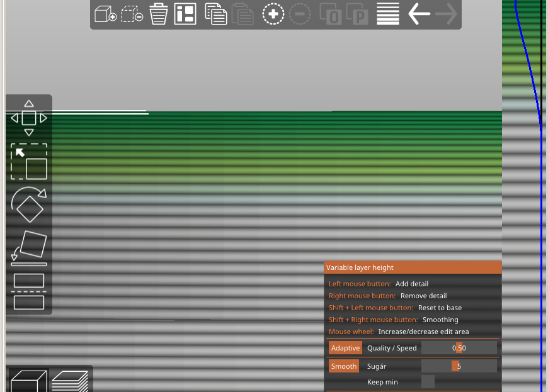Click the Add object cube icon
Image resolution: width=548 pixels, height=392 pixels.
tap(106, 14)
